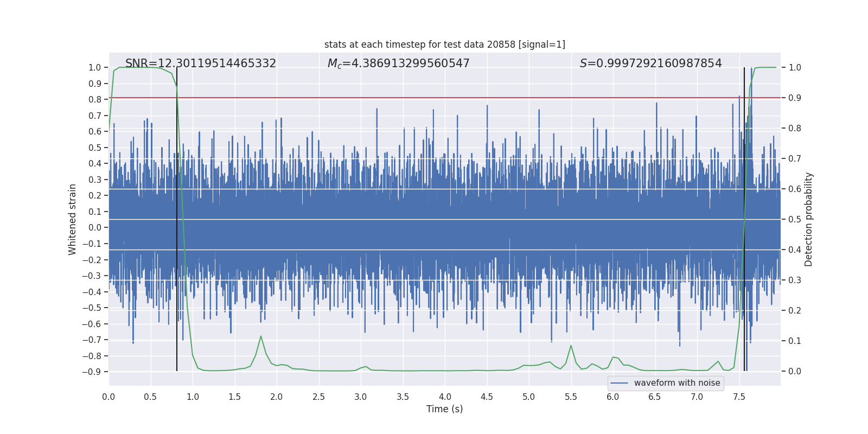868x434 pixels.
Task: Select the SNR value annotation text
Action: pyautogui.click(x=201, y=63)
